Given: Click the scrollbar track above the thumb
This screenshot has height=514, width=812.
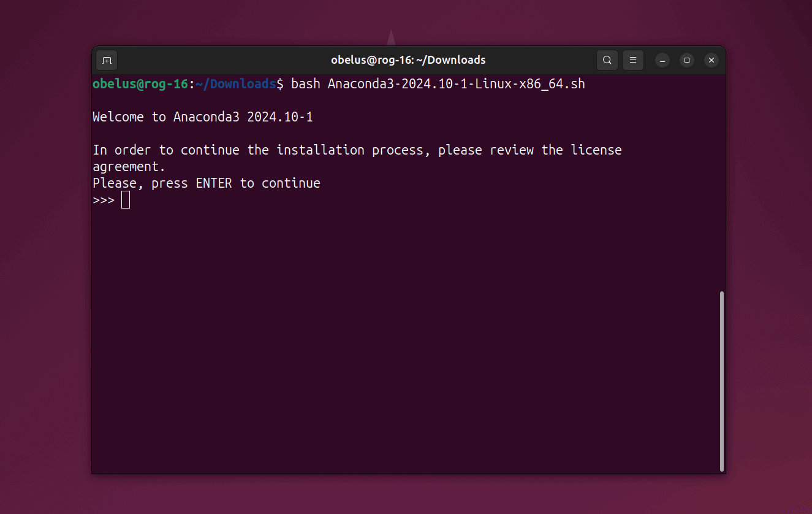Looking at the screenshot, I should tap(722, 184).
